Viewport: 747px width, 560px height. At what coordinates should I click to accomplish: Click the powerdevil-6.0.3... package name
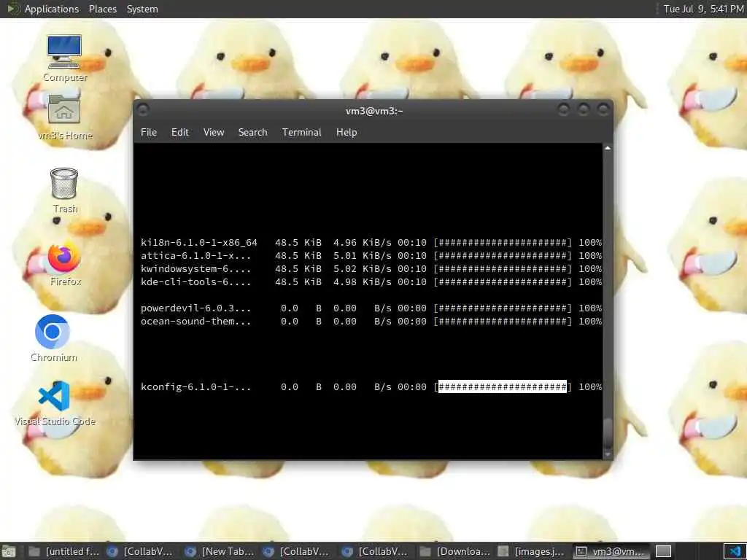pos(196,308)
